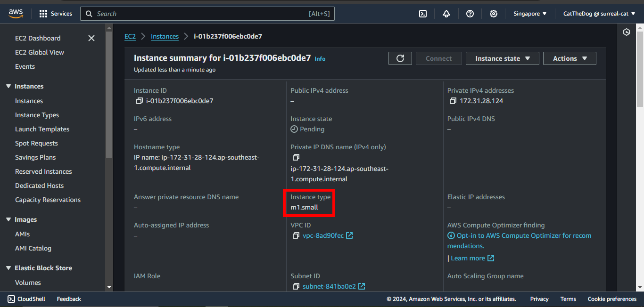Open the Actions dropdown menu
Screen dimensions: 644x307
click(570, 58)
